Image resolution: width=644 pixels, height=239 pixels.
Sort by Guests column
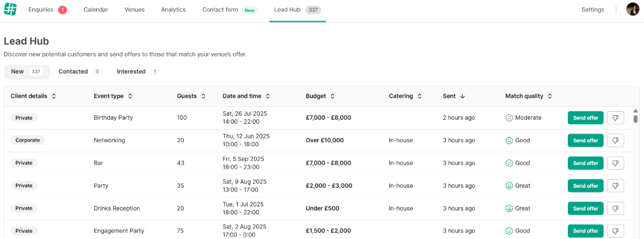192,96
